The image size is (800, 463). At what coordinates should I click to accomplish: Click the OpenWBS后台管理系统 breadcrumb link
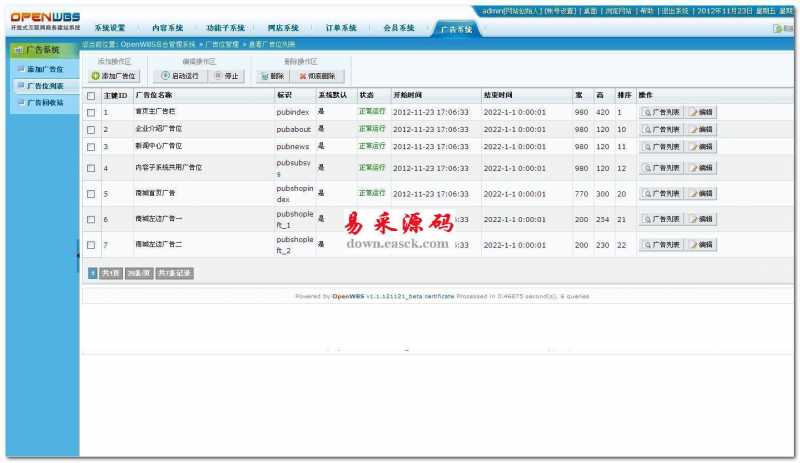158,44
